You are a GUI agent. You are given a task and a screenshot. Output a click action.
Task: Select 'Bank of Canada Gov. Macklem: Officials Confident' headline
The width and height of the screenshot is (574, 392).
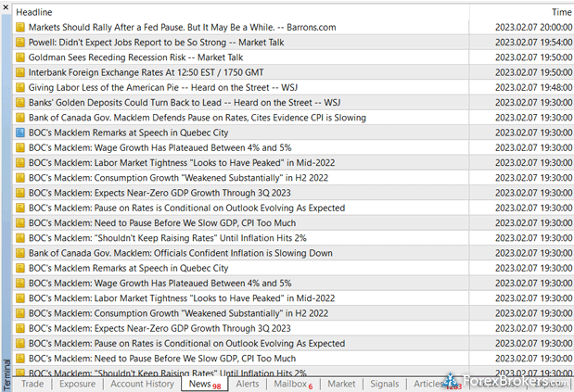(x=181, y=253)
